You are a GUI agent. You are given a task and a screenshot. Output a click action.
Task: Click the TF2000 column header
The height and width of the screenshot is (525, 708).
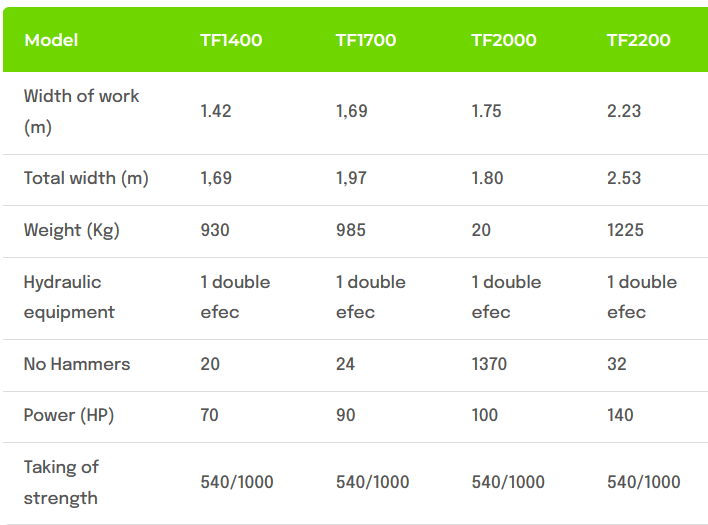pyautogui.click(x=503, y=41)
